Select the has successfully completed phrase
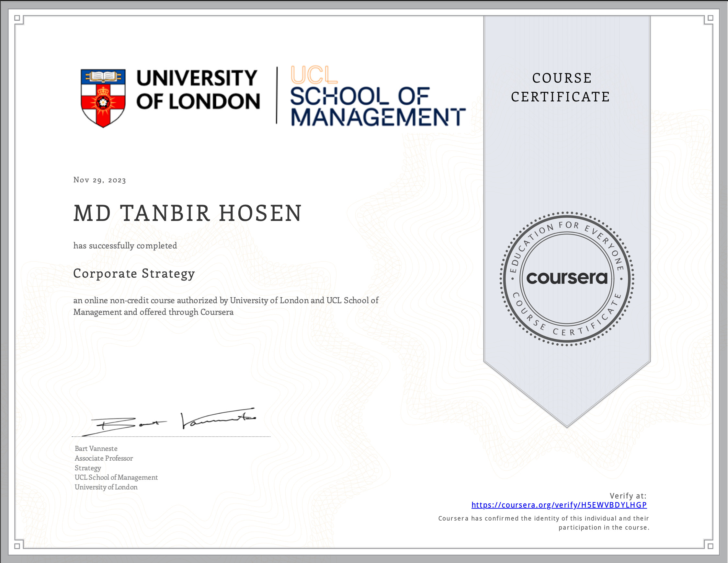This screenshot has height=563, width=728. tap(125, 246)
